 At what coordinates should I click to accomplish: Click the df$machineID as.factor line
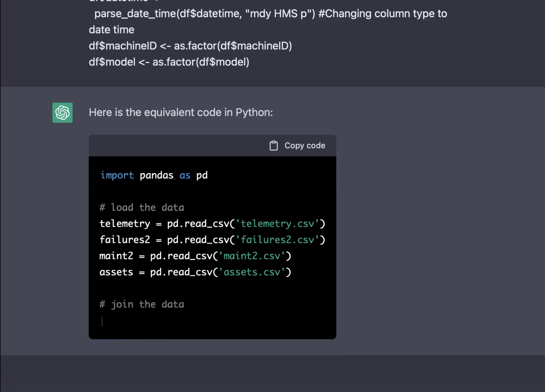tap(190, 46)
